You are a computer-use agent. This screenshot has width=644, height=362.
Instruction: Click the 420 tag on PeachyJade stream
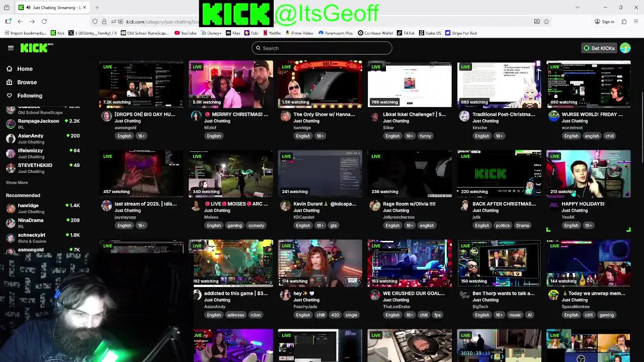[x=335, y=315]
